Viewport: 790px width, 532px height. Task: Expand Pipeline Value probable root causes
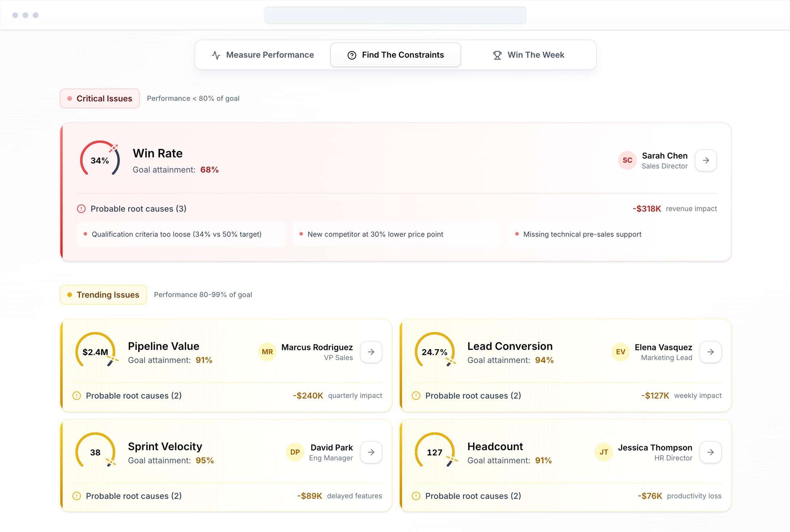(133, 395)
